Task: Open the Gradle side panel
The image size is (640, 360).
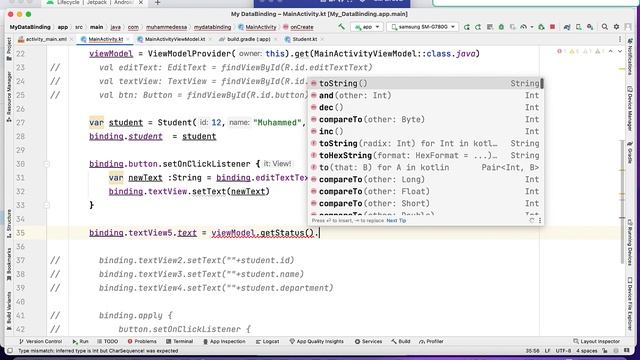Action: click(630, 153)
